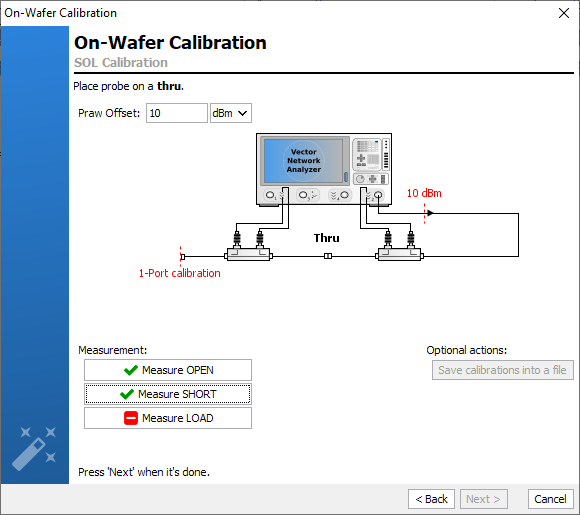Go back with the Back button
The height and width of the screenshot is (515, 580).
[431, 499]
